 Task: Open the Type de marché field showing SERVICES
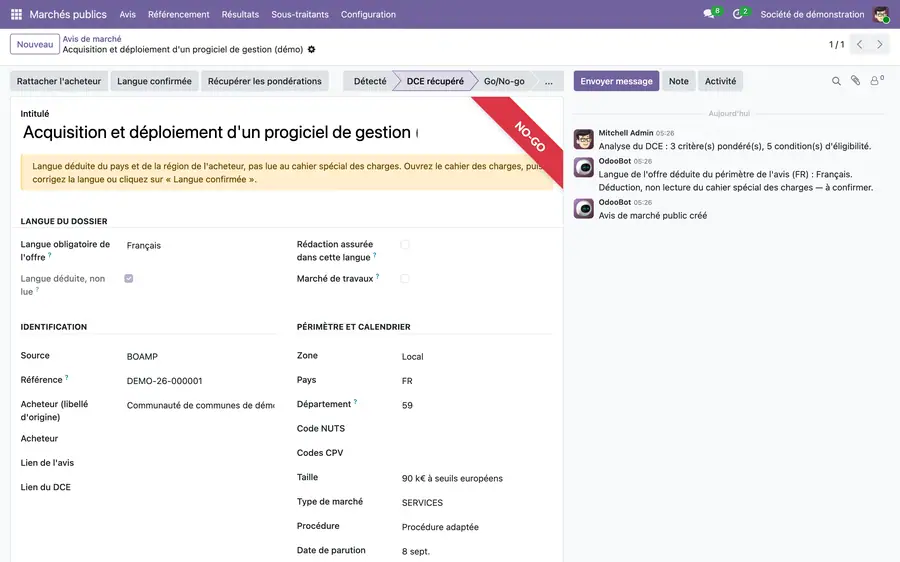(476, 502)
